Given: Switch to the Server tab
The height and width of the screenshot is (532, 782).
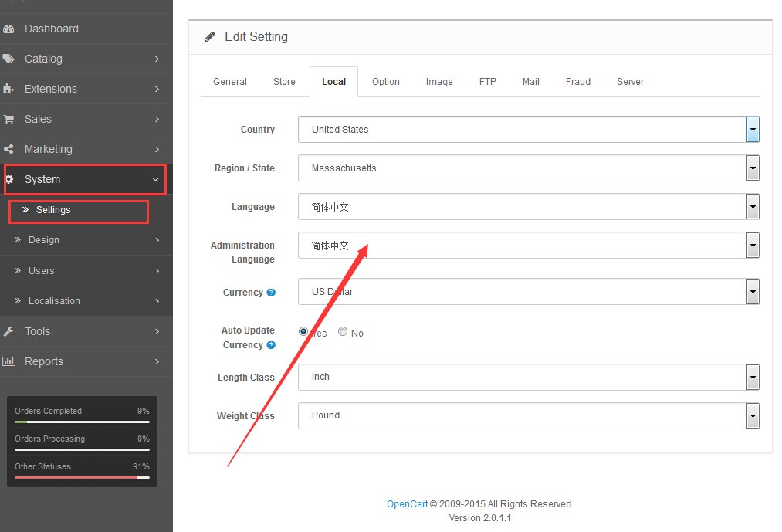Looking at the screenshot, I should [x=631, y=81].
